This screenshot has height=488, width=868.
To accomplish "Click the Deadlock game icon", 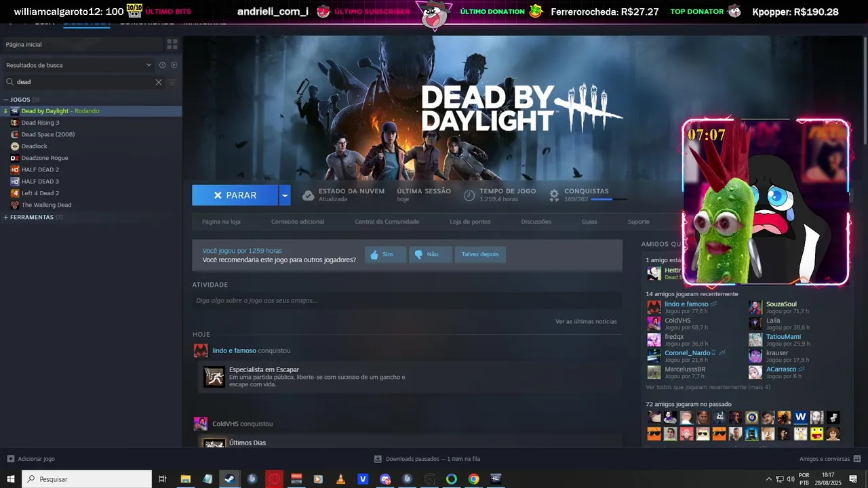I will [15, 146].
